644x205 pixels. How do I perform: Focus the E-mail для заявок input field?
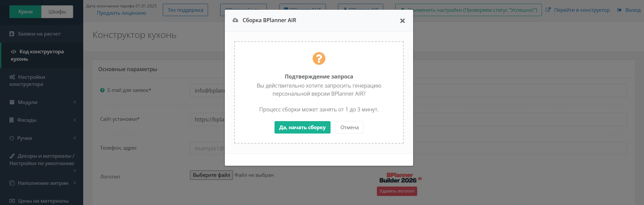[408, 91]
